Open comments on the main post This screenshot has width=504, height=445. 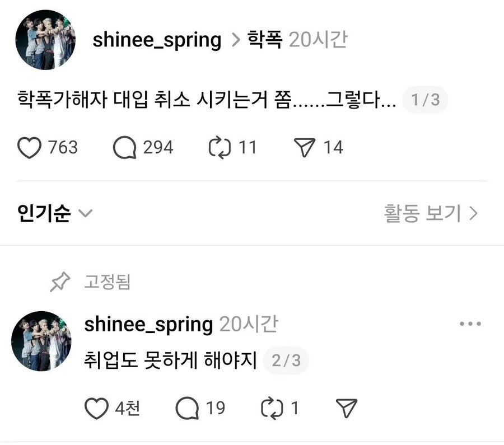[124, 147]
